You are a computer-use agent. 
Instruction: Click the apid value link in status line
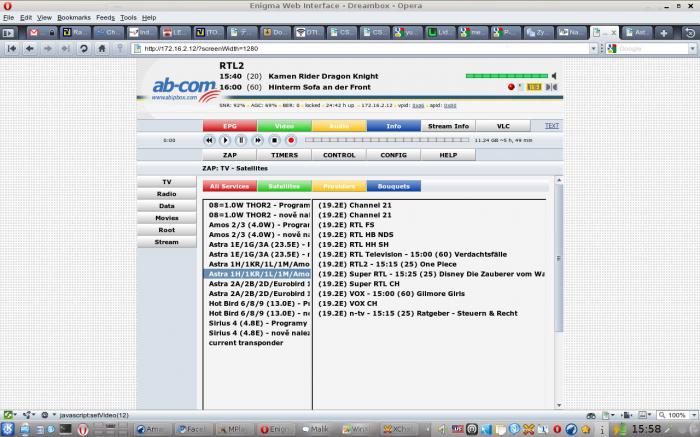[x=450, y=106]
